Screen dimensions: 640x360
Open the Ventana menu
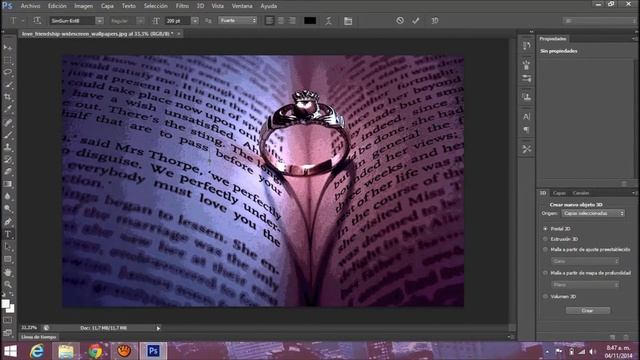click(242, 6)
